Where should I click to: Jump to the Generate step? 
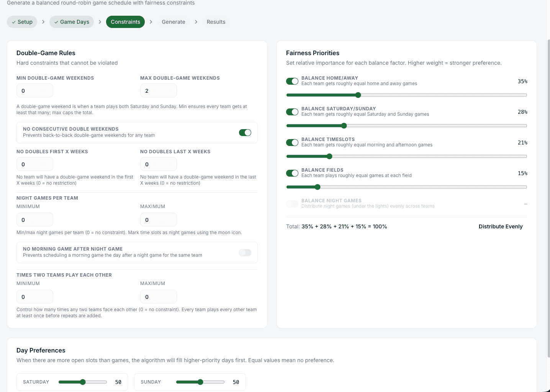[173, 22]
